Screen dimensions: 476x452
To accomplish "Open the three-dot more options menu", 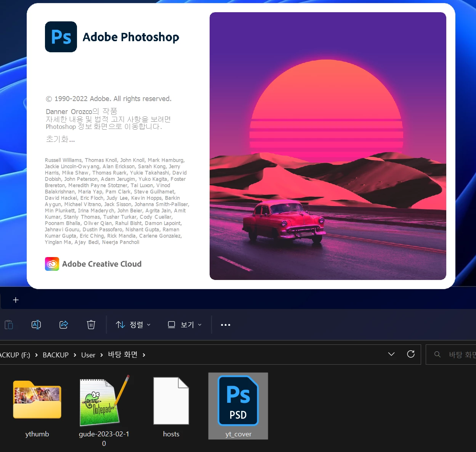I will [x=226, y=325].
